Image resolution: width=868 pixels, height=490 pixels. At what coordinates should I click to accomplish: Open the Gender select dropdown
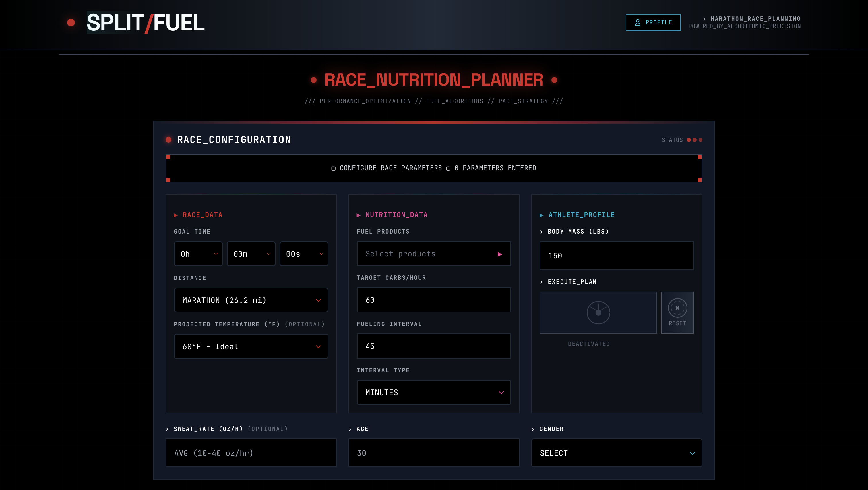[x=617, y=453]
